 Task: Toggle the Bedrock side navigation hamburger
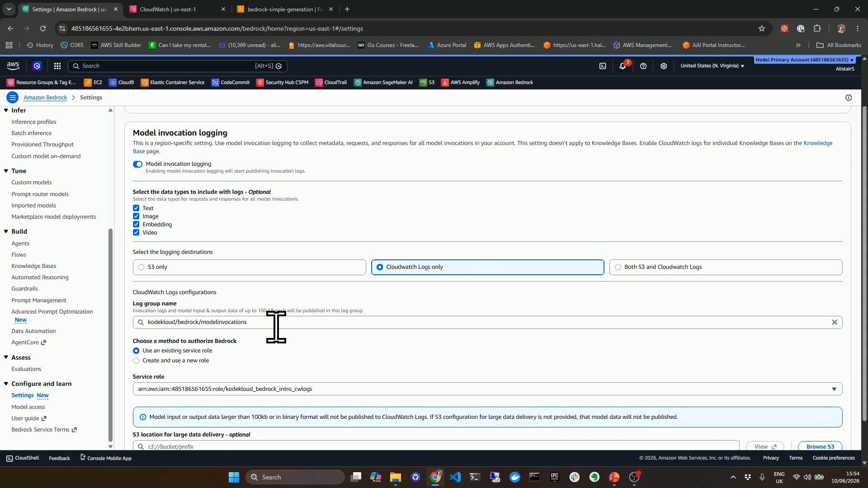(13, 98)
